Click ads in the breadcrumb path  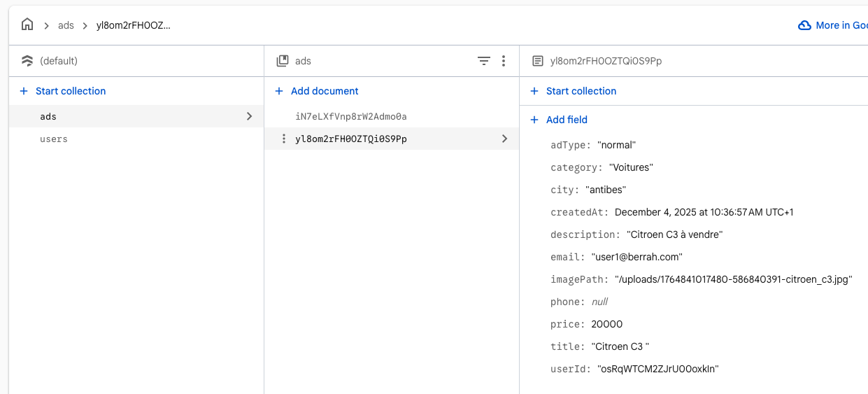coord(66,25)
